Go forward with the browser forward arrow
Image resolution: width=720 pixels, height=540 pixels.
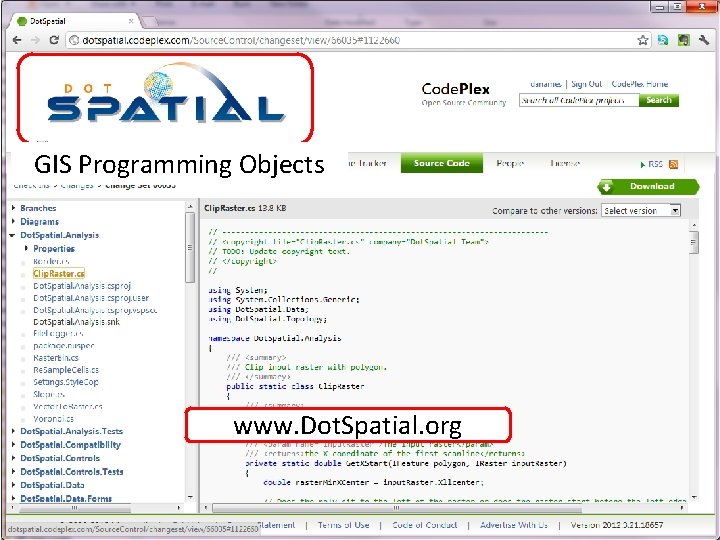tap(35, 40)
